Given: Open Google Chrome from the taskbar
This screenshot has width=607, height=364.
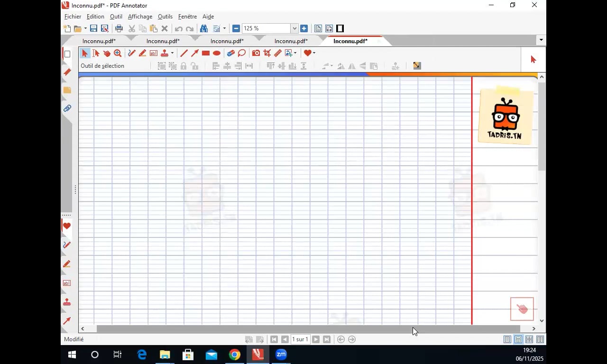Looking at the screenshot, I should click(x=235, y=355).
